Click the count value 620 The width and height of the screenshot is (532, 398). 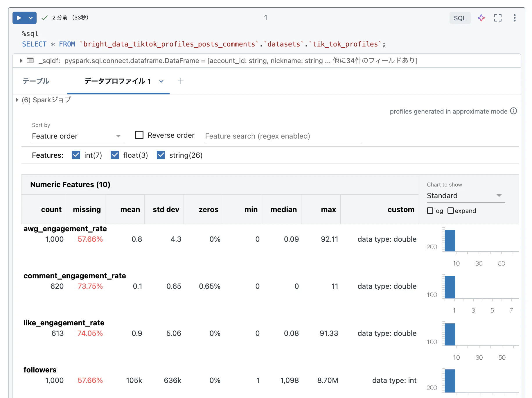tap(57, 286)
